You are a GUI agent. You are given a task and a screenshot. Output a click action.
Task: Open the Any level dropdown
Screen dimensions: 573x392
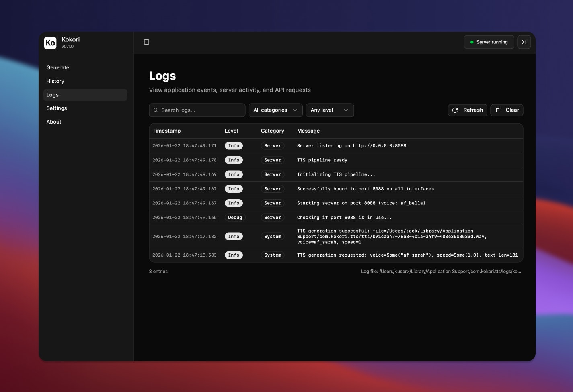(330, 110)
